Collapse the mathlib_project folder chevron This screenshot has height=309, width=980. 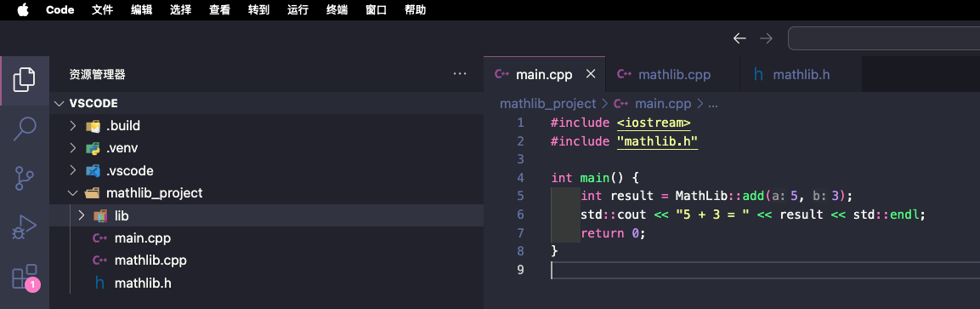[73, 193]
